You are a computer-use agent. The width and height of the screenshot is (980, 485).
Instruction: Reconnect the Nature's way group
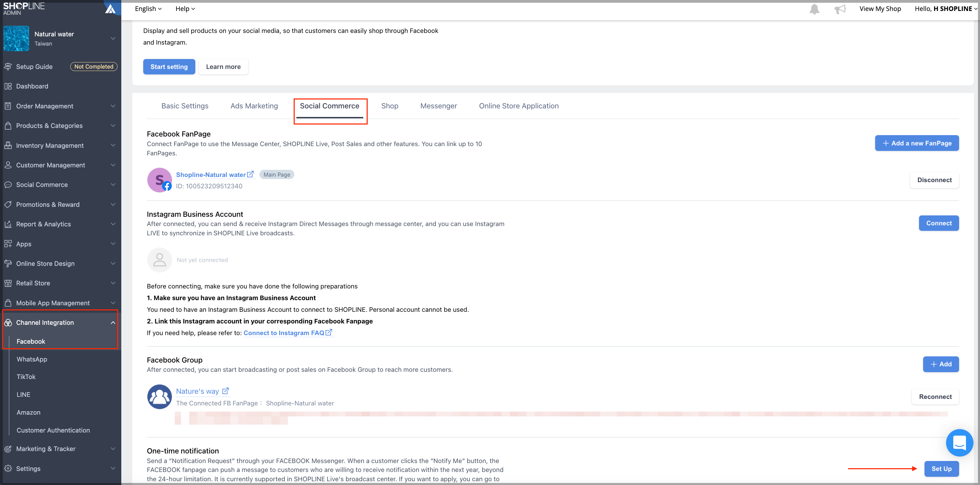click(935, 397)
